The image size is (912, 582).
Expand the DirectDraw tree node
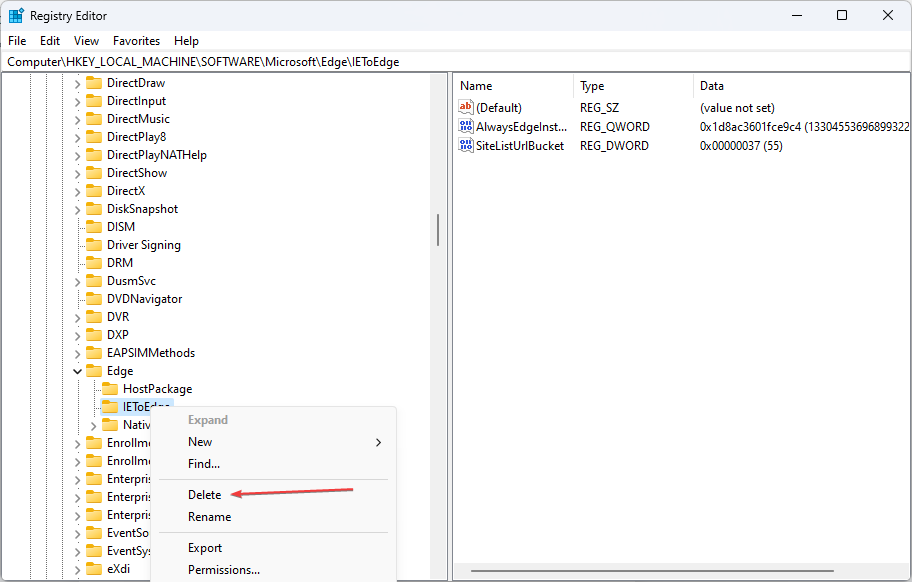click(77, 84)
